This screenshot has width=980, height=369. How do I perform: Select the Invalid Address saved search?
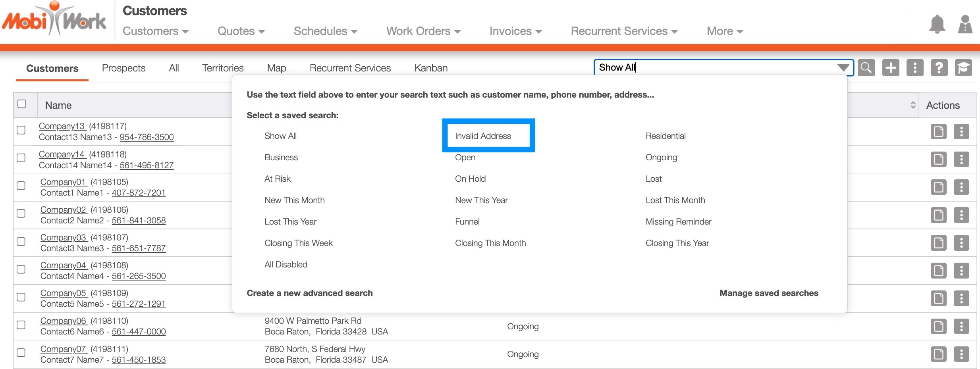pyautogui.click(x=483, y=136)
